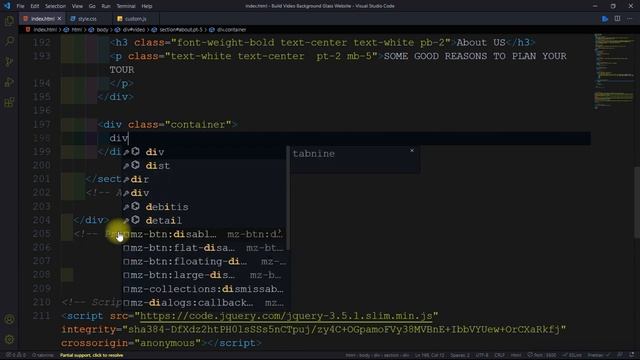The width and height of the screenshot is (640, 360).
Task: Click the suggestion list scrollbar
Action: click(287, 198)
